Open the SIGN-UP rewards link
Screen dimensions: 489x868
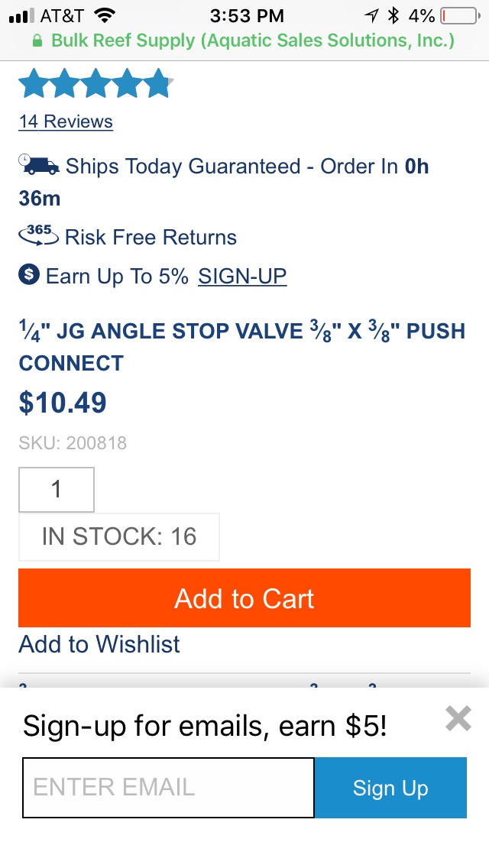[242, 276]
